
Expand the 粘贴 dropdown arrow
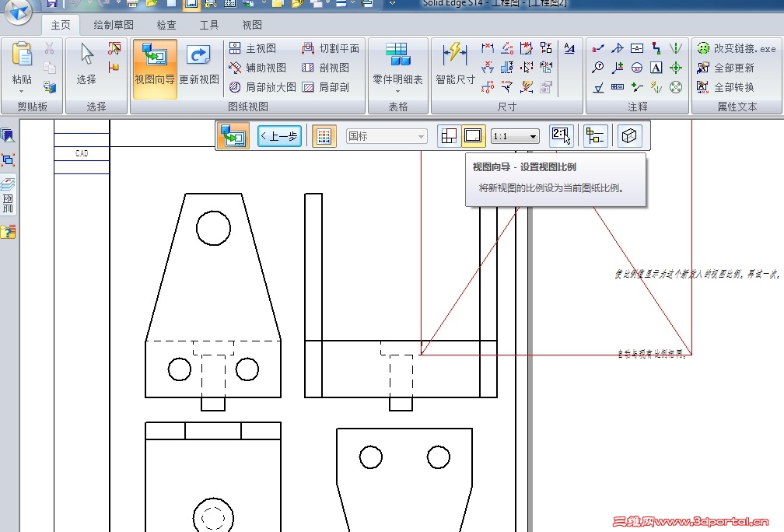tap(22, 92)
